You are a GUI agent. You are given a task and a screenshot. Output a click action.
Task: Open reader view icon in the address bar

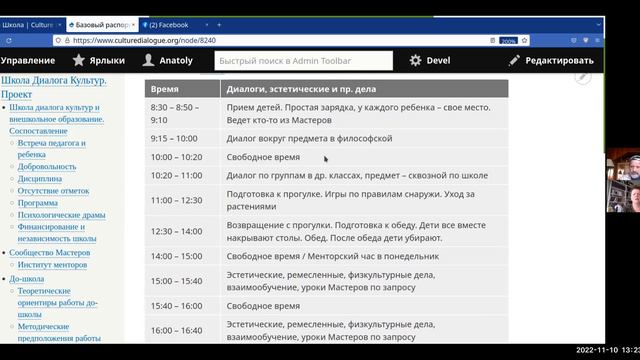[x=493, y=40]
